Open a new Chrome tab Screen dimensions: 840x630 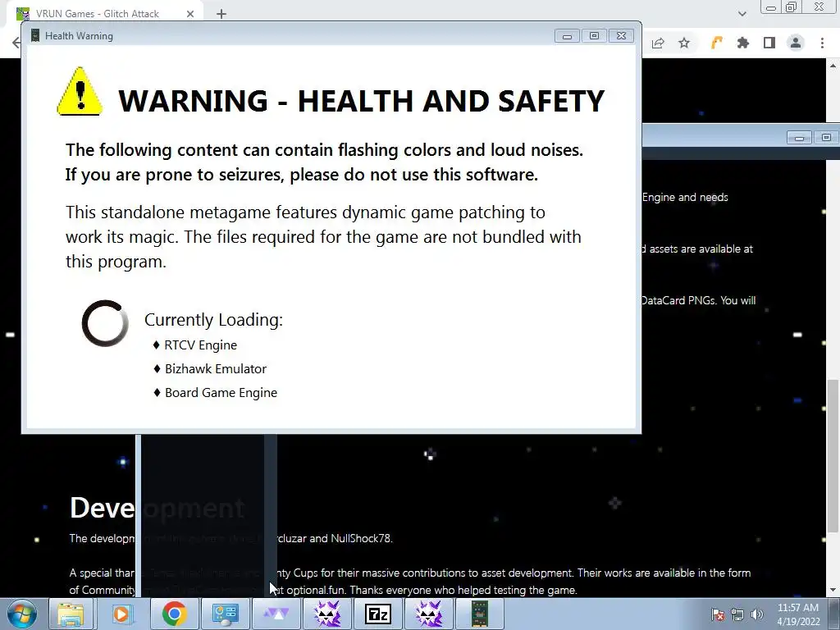[221, 14]
